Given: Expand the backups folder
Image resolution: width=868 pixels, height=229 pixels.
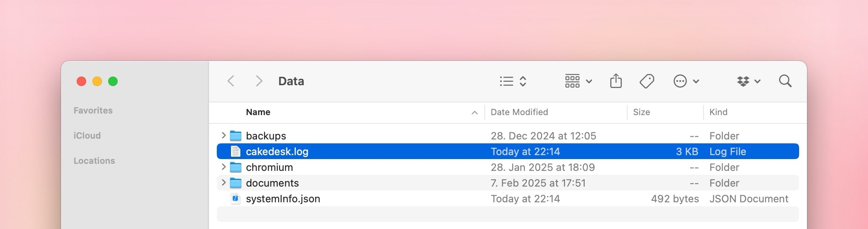Looking at the screenshot, I should [x=223, y=136].
